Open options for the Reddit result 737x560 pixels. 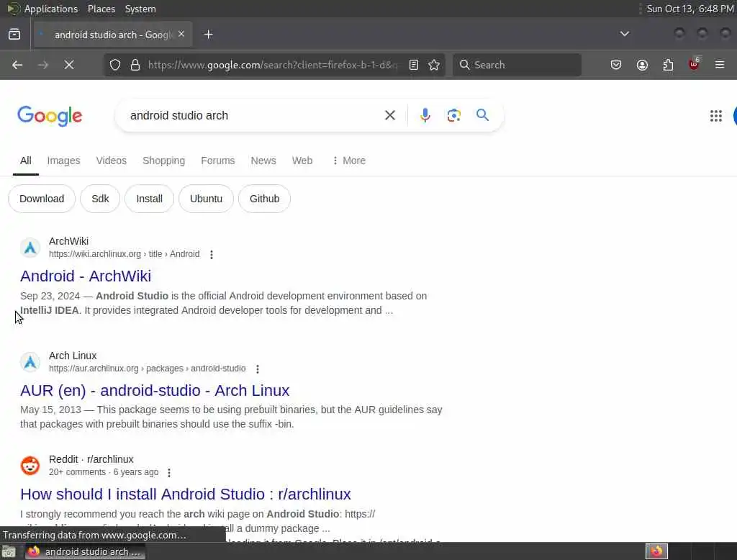[169, 472]
